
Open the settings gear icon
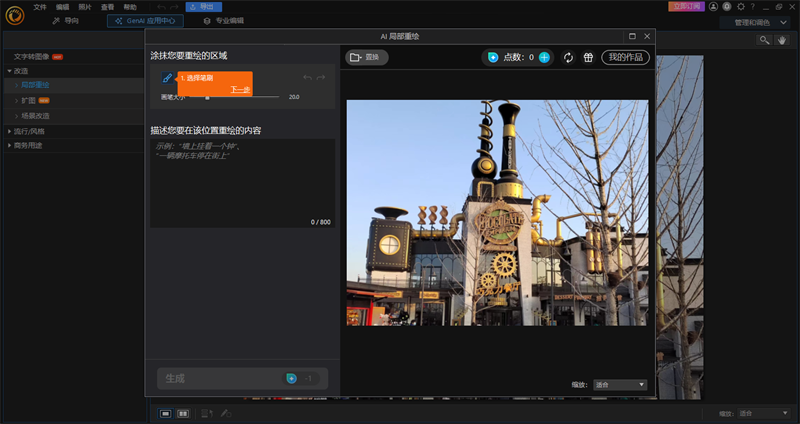[741, 7]
